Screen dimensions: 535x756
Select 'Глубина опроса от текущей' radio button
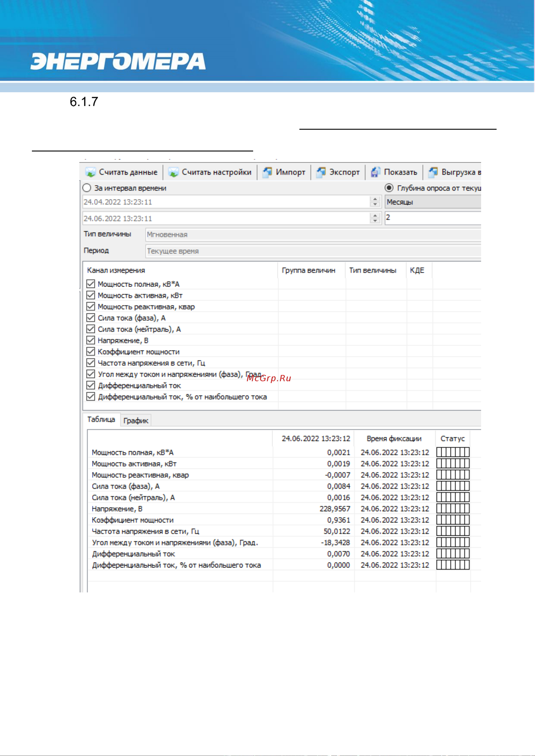click(389, 188)
